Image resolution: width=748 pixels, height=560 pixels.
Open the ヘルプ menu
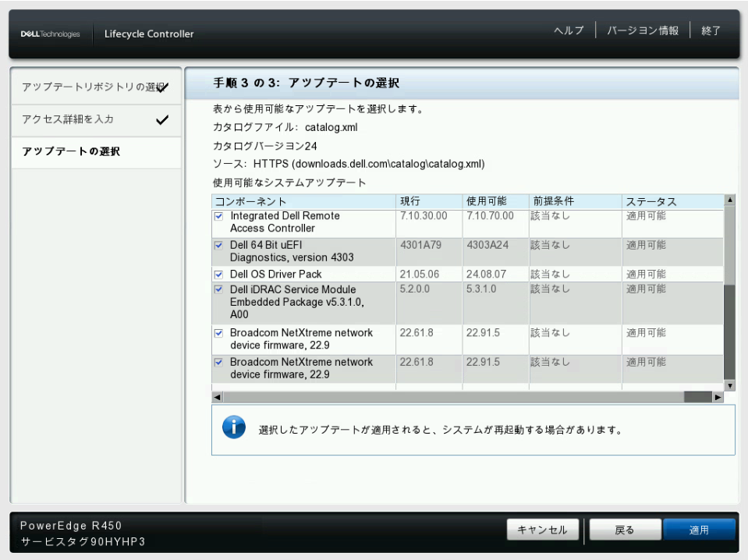pos(569,30)
